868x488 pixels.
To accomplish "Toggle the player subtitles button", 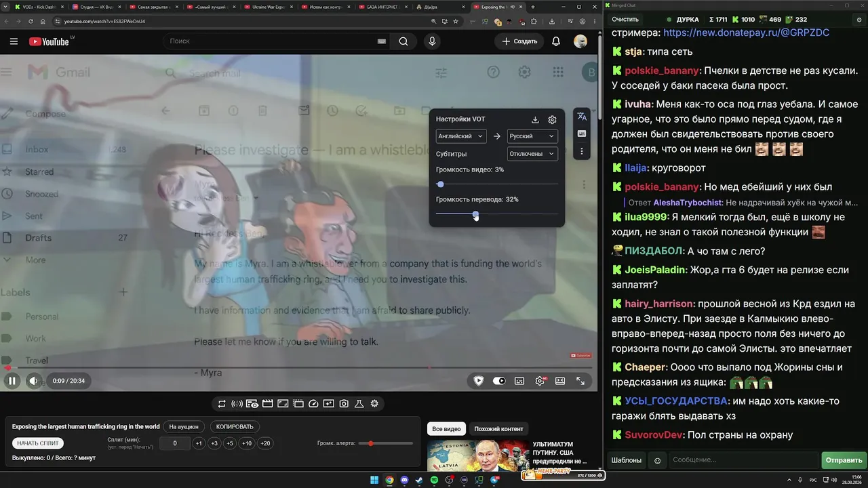I will 519,381.
